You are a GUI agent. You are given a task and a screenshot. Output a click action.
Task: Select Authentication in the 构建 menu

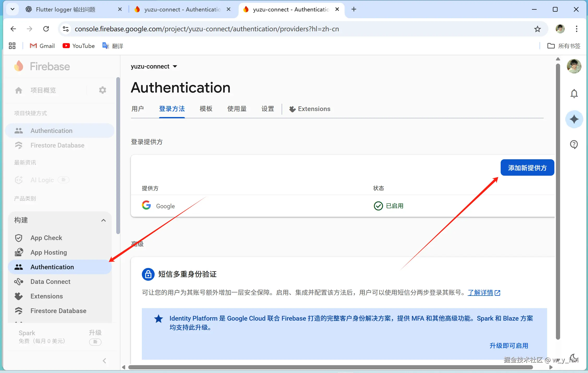click(60, 267)
